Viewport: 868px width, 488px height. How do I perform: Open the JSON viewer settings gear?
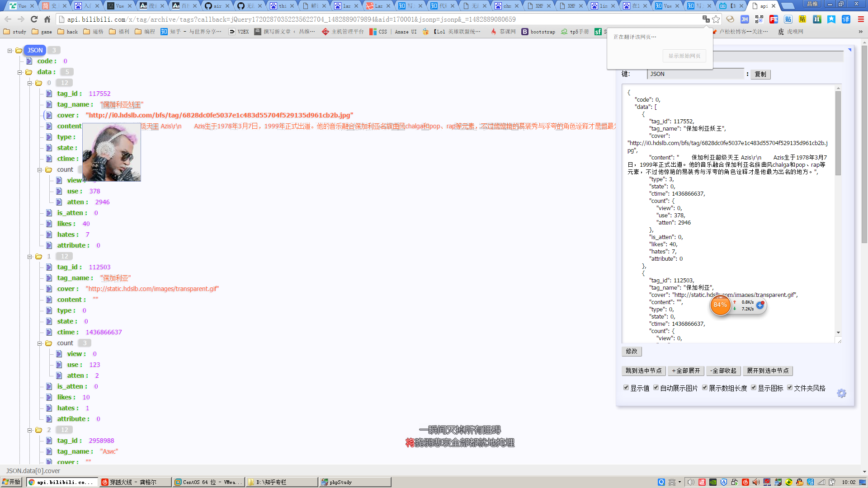[841, 393]
